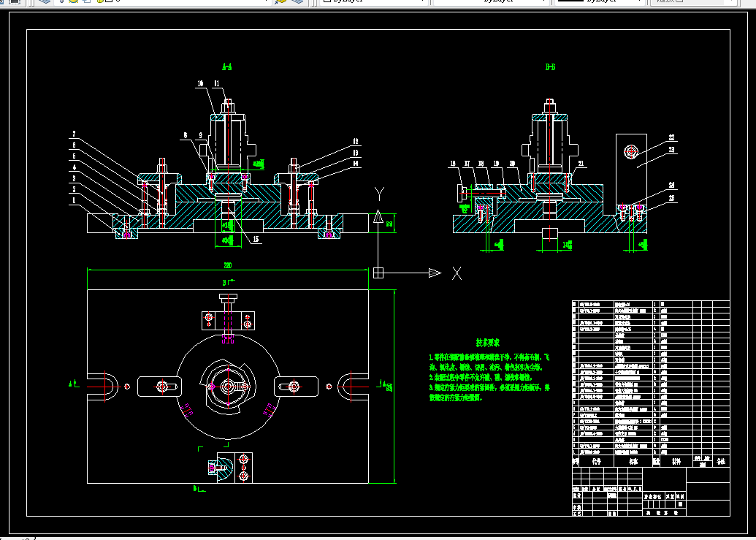This screenshot has width=756, height=540.
Task: Select part callout number 20 in B-B view
Action: [512, 164]
